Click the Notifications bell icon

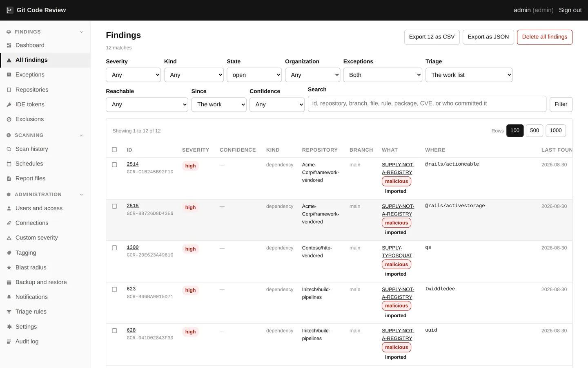coord(9,297)
